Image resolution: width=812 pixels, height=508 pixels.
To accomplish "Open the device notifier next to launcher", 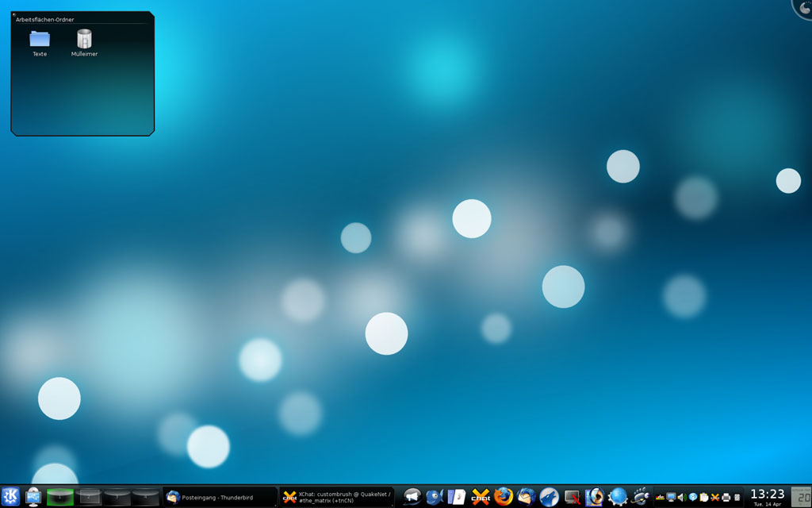I will coord(33,497).
